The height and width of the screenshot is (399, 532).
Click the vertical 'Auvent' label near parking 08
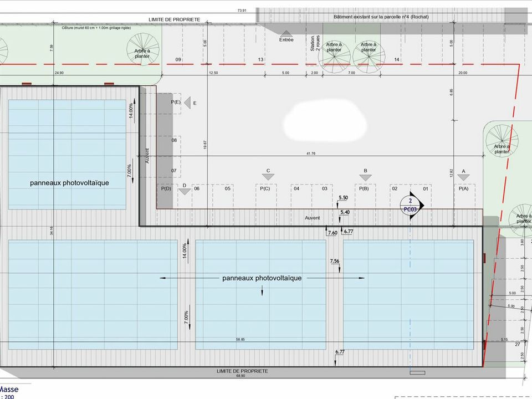tap(147, 156)
